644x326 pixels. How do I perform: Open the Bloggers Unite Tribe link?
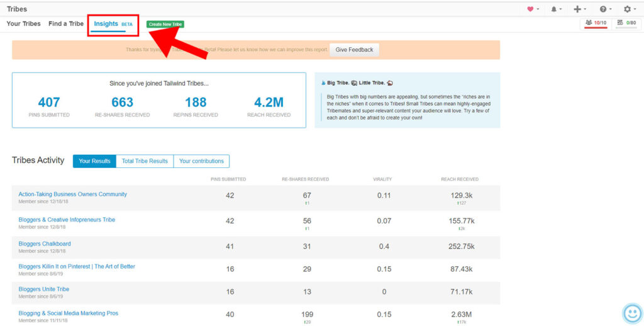[44, 289]
